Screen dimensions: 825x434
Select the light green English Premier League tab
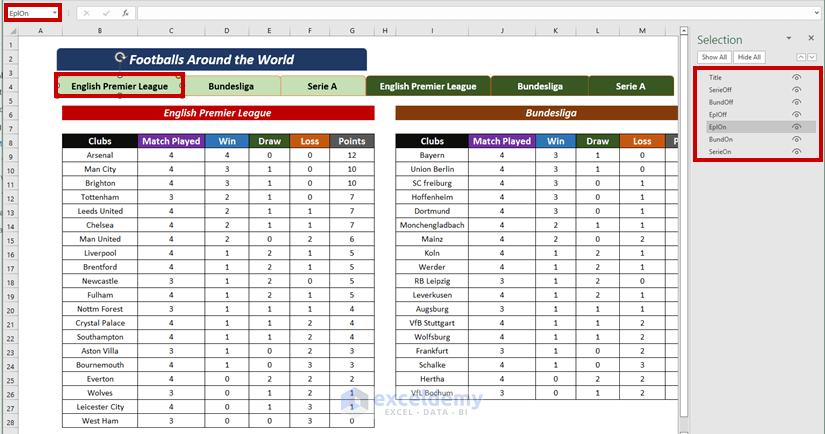(119, 86)
